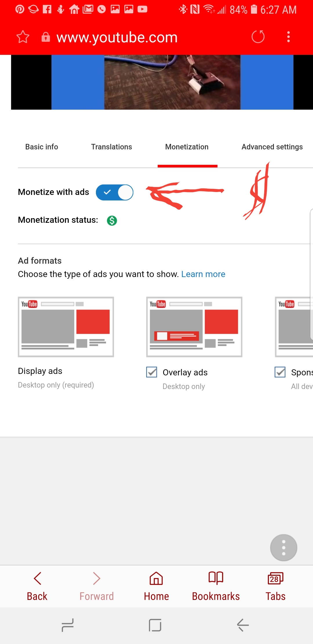
Task: Tap the Ad formats heading
Action: [x=40, y=261]
